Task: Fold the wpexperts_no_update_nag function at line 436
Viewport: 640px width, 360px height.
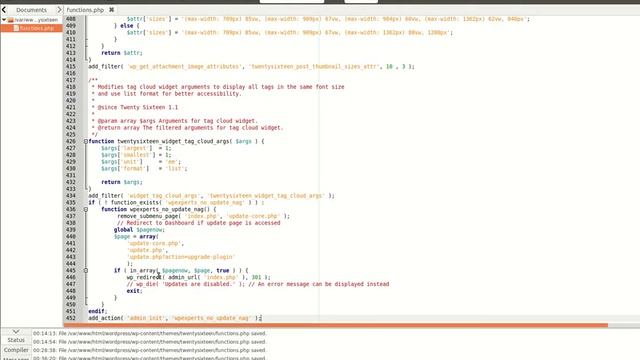Action: pyautogui.click(x=86, y=209)
